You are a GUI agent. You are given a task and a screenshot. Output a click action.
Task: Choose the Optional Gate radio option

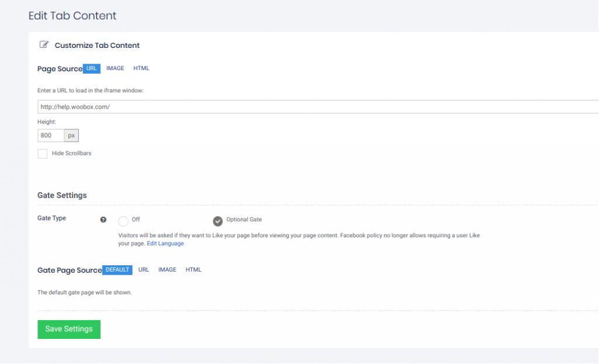tap(218, 221)
